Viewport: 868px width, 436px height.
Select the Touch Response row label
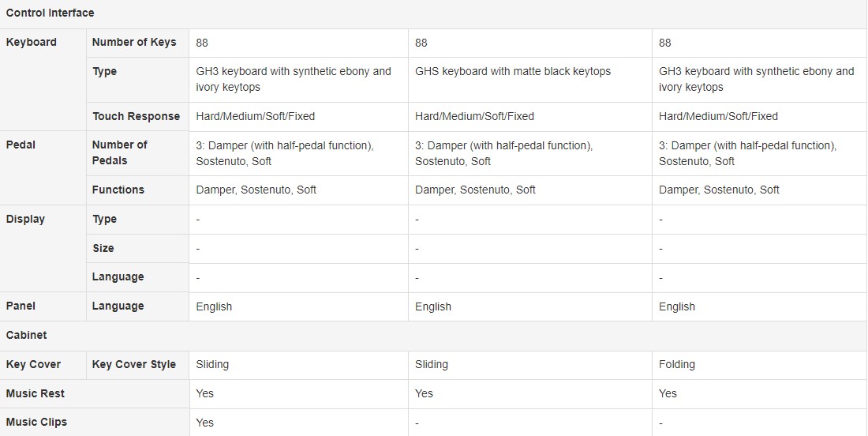click(137, 116)
